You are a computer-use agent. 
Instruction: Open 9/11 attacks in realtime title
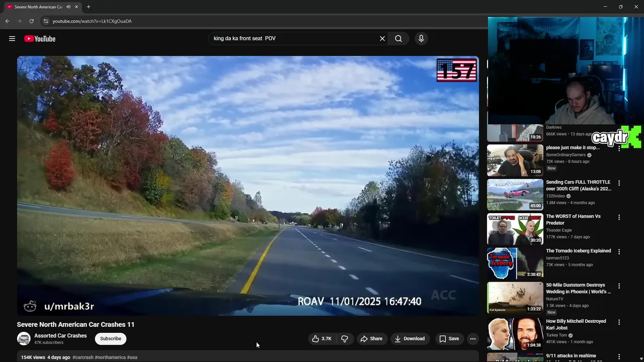point(571,356)
